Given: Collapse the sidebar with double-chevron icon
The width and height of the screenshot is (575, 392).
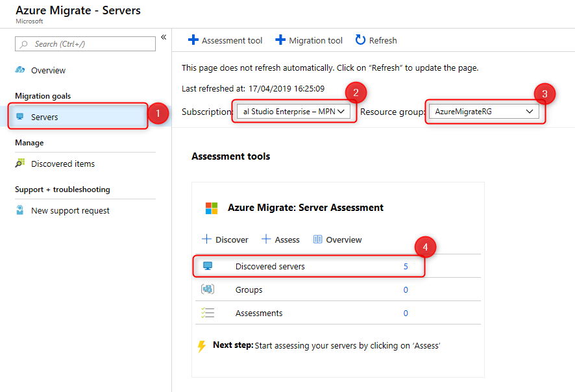Looking at the screenshot, I should pos(164,37).
